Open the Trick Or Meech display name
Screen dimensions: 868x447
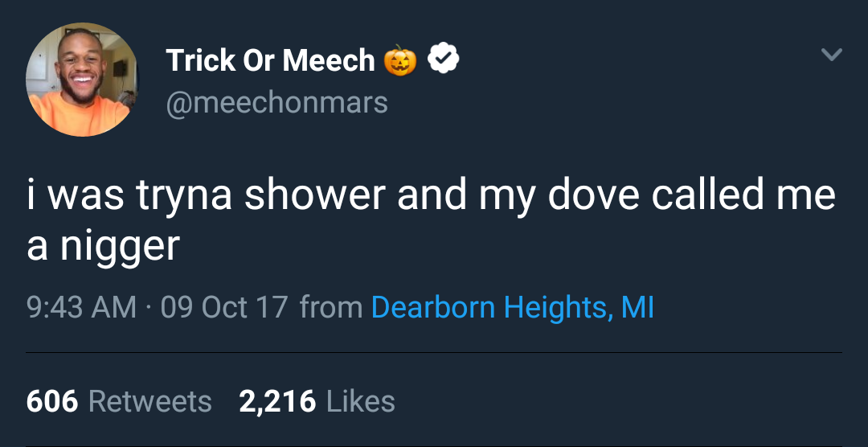pos(270,60)
